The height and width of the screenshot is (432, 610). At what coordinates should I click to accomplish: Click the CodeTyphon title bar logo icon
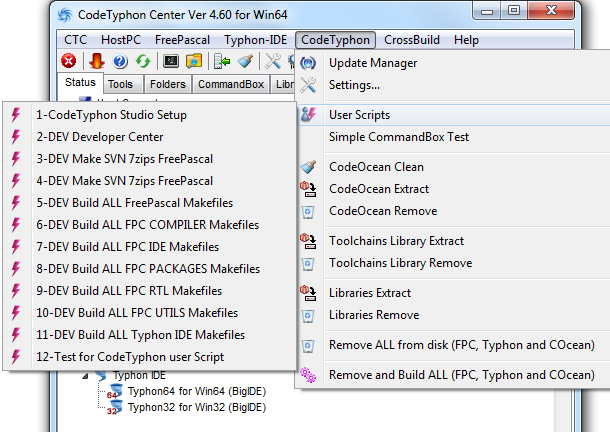click(65, 15)
